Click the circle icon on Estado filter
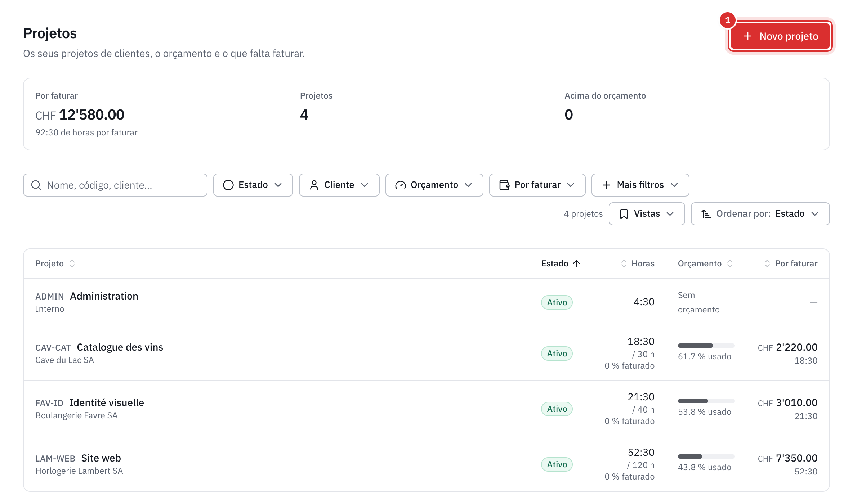Viewport: 853px width, 504px height. pyautogui.click(x=228, y=185)
